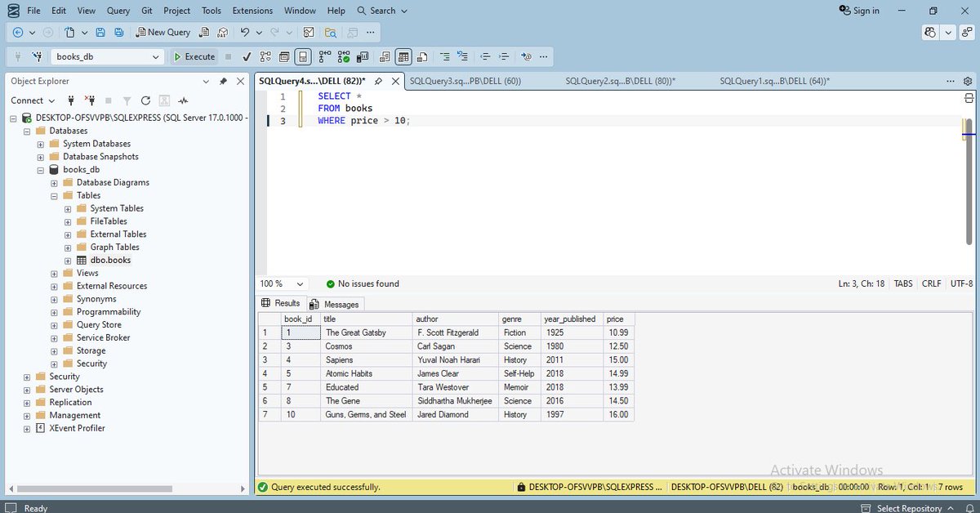This screenshot has width=980, height=513.
Task: Click the Change Connection icon beside books_db
Action: click(x=37, y=56)
